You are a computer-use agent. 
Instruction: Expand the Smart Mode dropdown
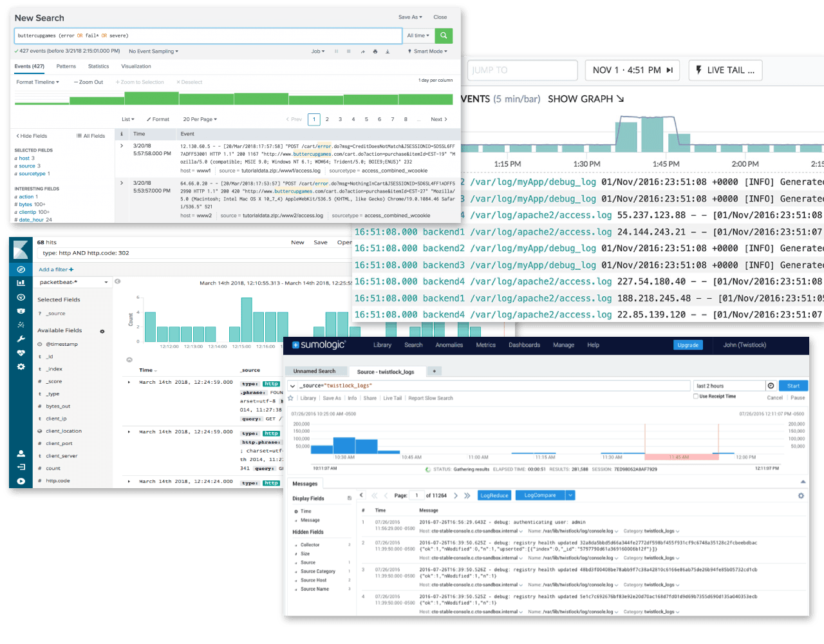[428, 52]
